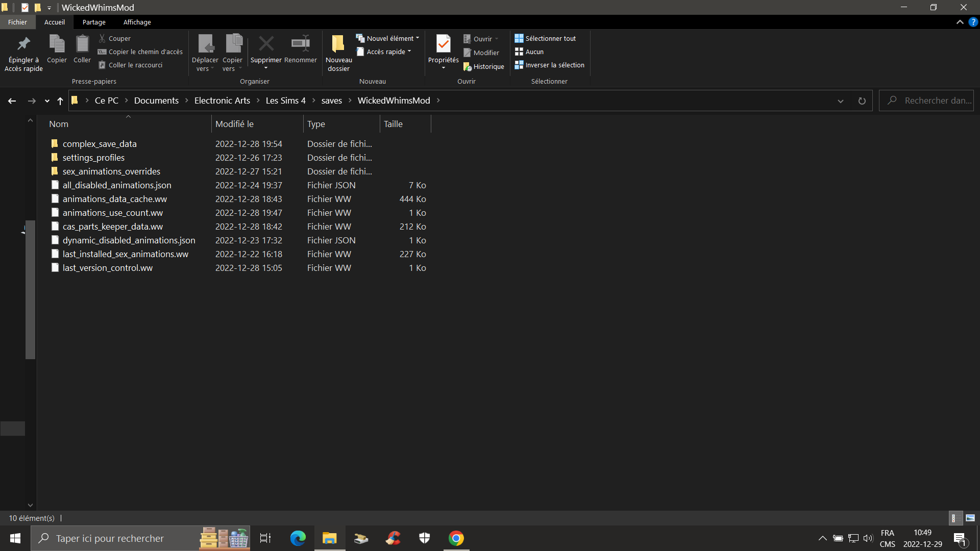Open the explorer Help icon
The image size is (980, 551).
[x=973, y=22]
